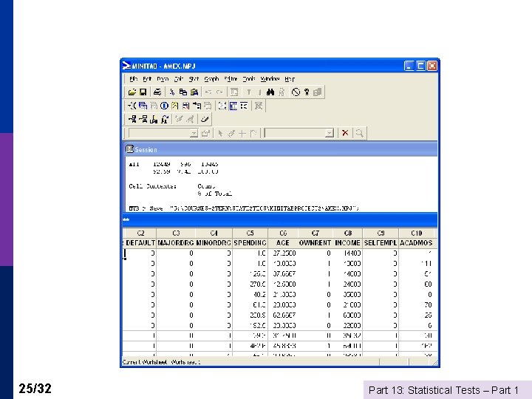Open the Window menu
Image resolution: width=532 pixels, height=399 pixels.
(270, 79)
